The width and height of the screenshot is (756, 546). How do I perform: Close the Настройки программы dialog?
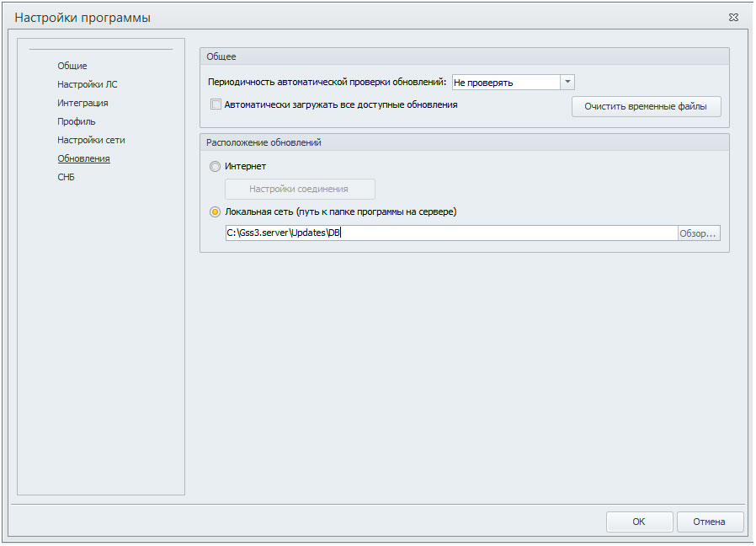[x=733, y=18]
